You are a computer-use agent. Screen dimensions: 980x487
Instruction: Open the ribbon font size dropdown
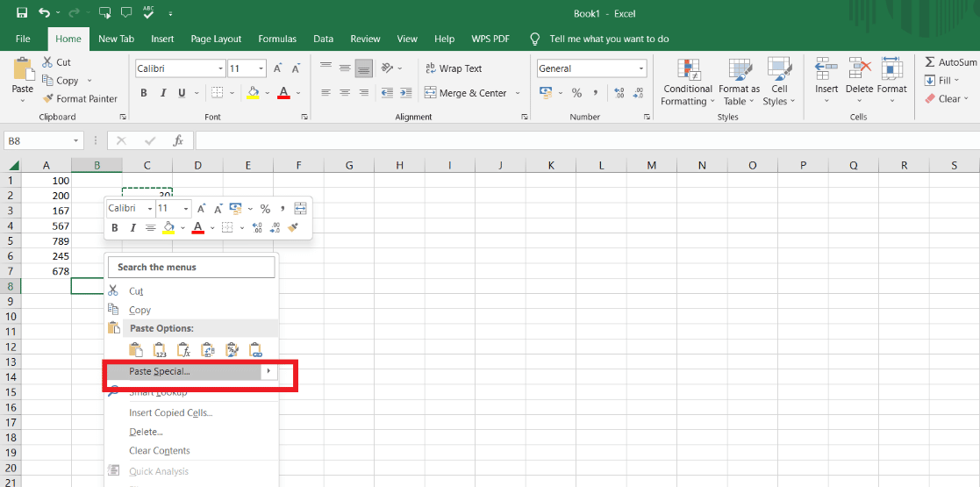pos(261,68)
